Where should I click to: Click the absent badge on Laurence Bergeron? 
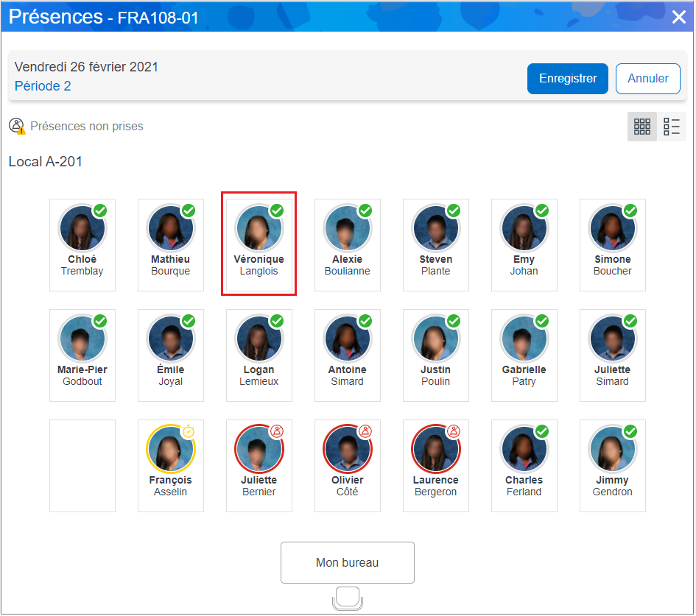pos(454,431)
